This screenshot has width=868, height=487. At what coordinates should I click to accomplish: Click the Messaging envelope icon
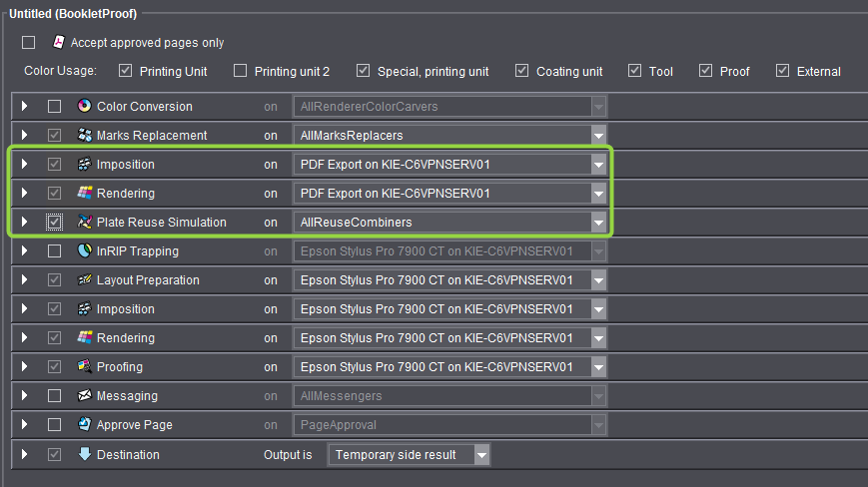[x=84, y=396]
